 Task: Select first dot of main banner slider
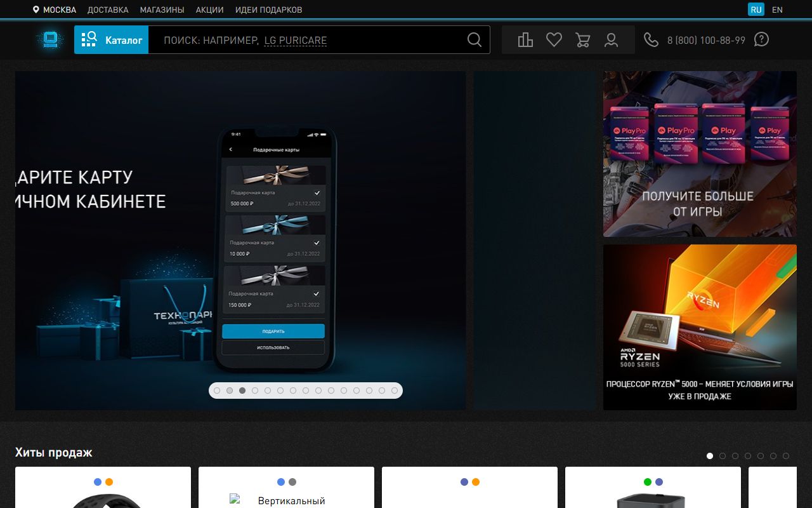click(217, 391)
